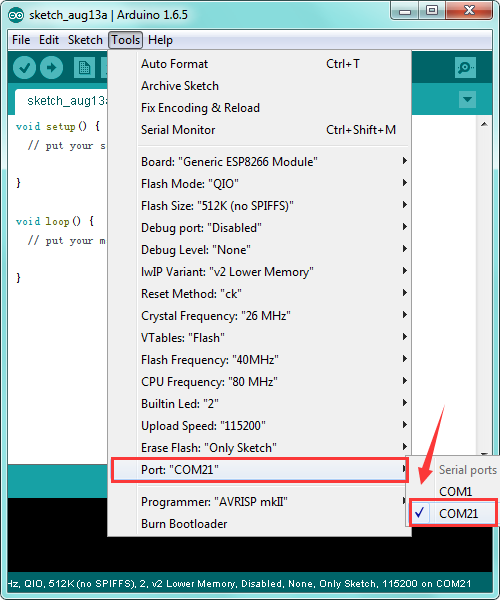The width and height of the screenshot is (500, 600).
Task: Open the Help menu
Action: pyautogui.click(x=160, y=40)
